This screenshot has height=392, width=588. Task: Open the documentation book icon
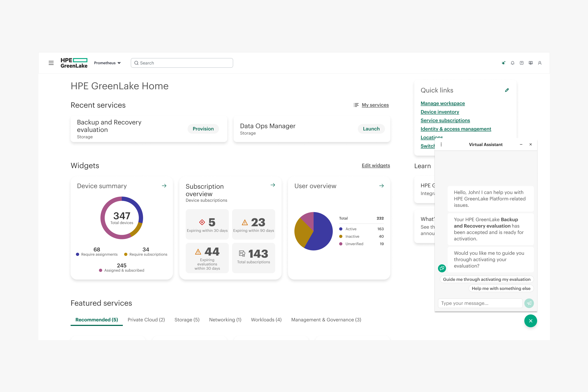(x=531, y=63)
